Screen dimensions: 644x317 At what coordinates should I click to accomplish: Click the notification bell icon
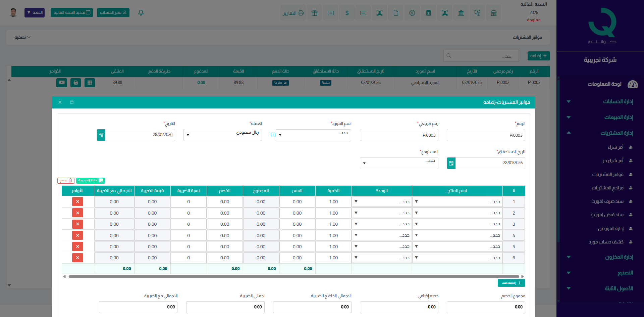(141, 13)
